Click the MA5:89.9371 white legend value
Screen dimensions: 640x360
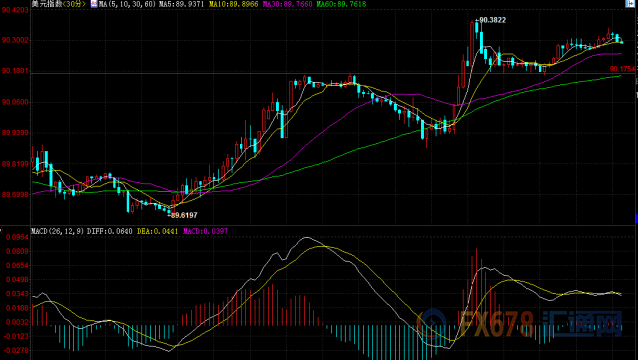click(182, 4)
